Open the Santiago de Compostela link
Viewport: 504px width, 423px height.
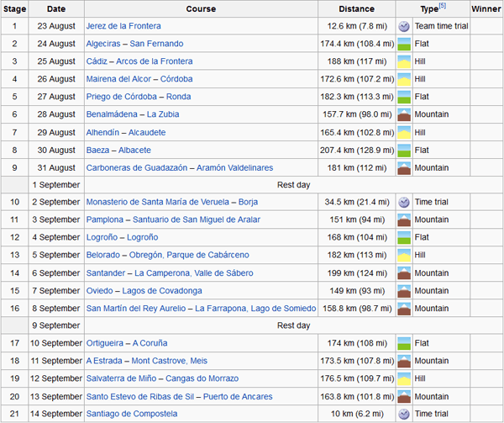pos(132,414)
